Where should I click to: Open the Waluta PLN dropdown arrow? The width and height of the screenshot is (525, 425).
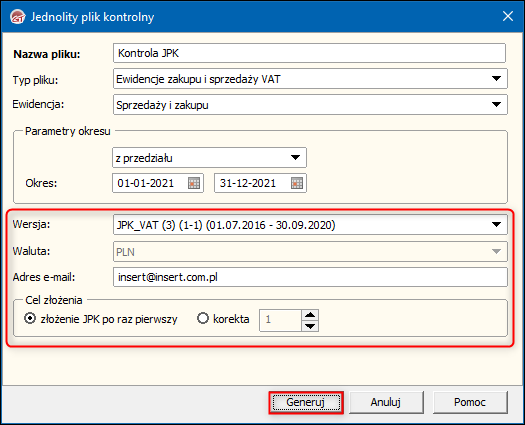tap(496, 251)
